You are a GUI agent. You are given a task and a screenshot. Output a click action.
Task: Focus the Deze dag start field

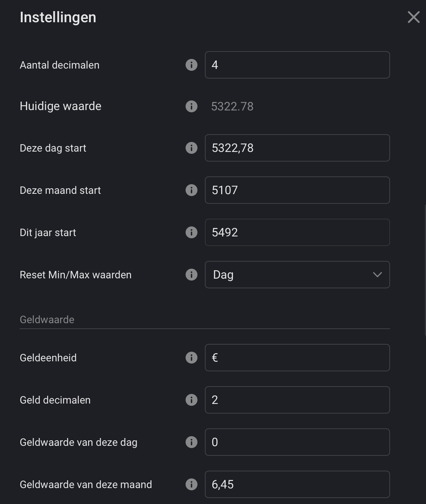click(297, 148)
